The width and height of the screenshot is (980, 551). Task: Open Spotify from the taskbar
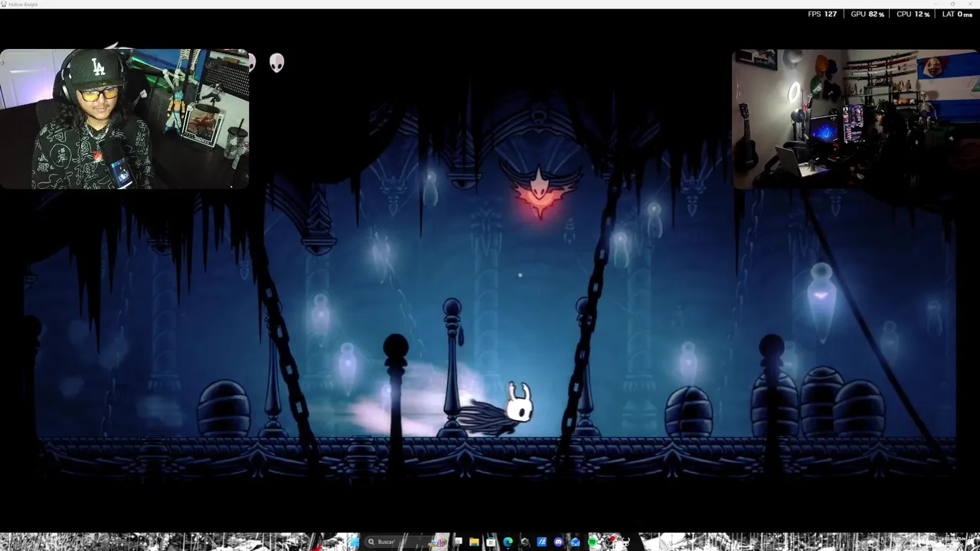pyautogui.click(x=593, y=542)
